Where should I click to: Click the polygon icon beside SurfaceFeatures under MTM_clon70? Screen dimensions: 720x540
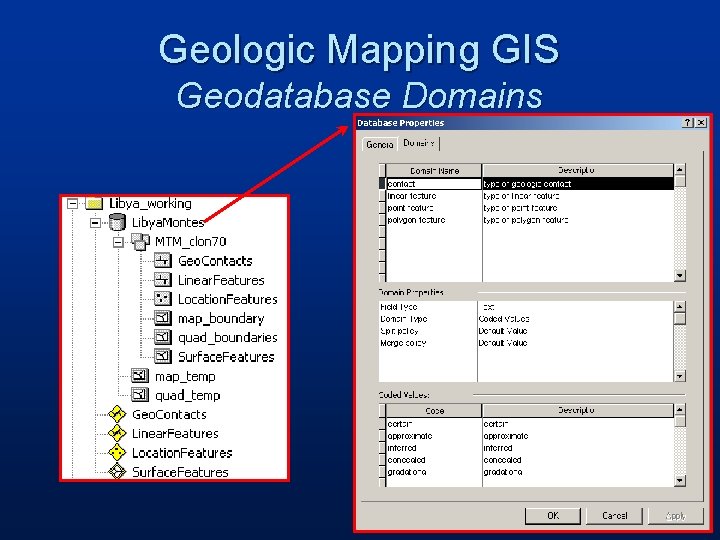point(163,357)
